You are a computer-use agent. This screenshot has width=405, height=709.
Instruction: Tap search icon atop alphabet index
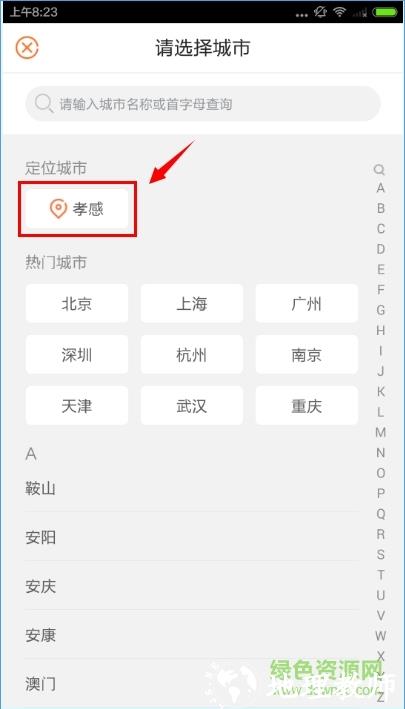pos(379,170)
